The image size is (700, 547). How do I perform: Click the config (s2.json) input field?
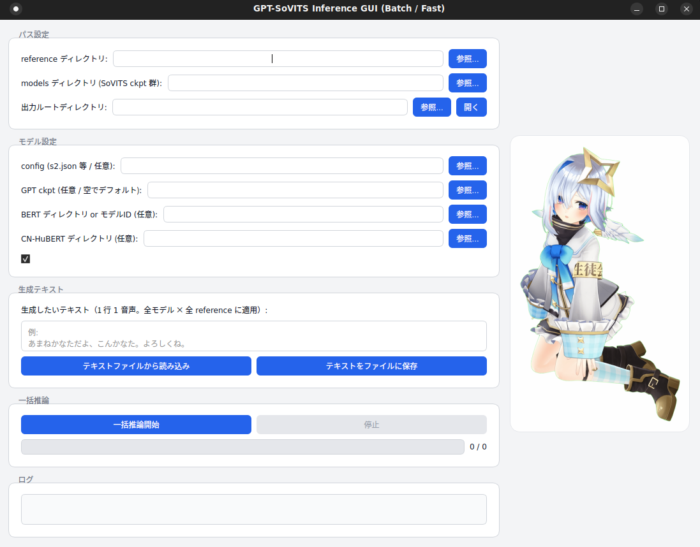pyautogui.click(x=282, y=166)
